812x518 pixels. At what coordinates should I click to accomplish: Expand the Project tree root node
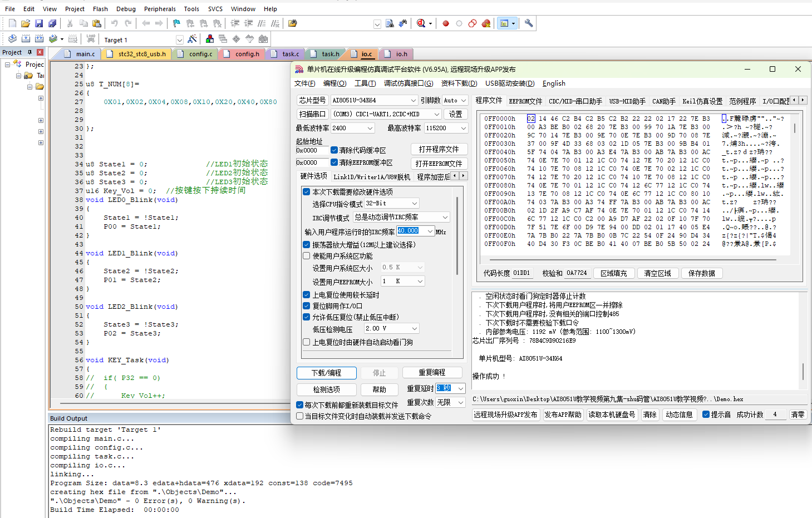[x=7, y=65]
